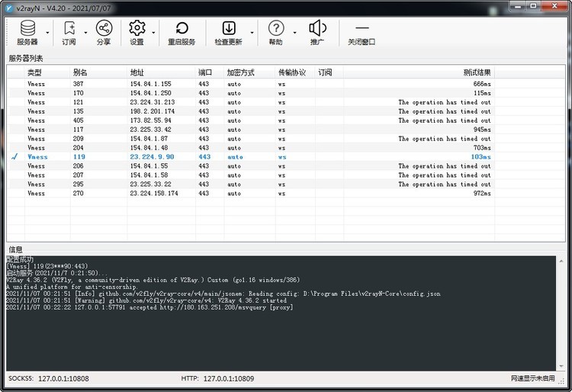The width and height of the screenshot is (572, 392).
Task: Expand the 设置 dropdown arrow
Action: (x=153, y=33)
